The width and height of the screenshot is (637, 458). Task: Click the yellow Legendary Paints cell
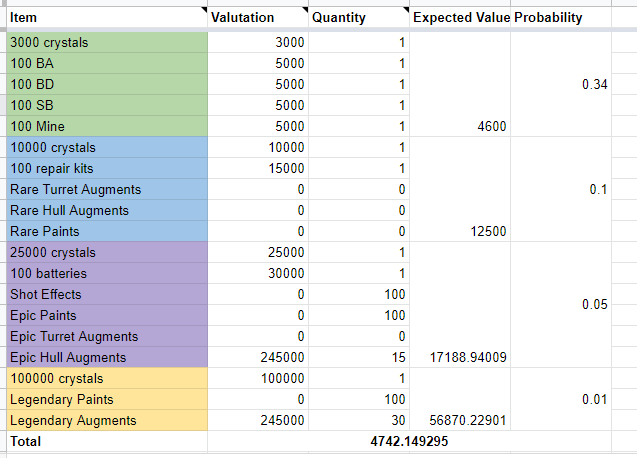(x=105, y=400)
